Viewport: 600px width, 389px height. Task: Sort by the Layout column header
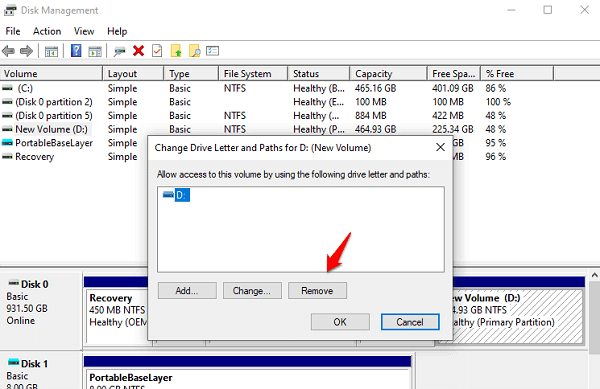134,73
